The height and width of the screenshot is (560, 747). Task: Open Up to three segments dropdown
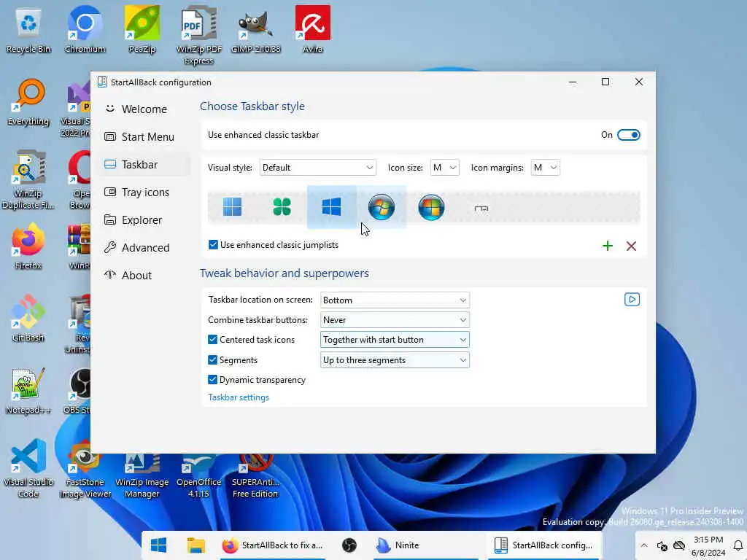click(x=395, y=360)
